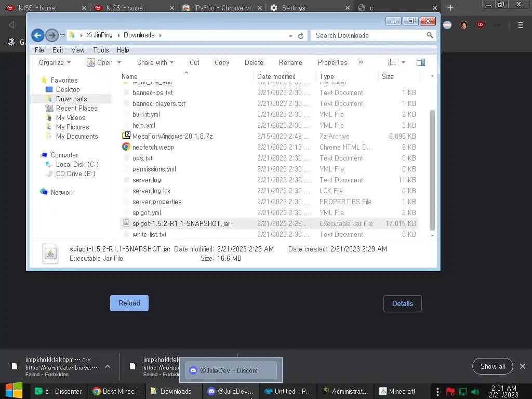Click the volume icon in the system tray
The image size is (532, 399).
click(475, 392)
